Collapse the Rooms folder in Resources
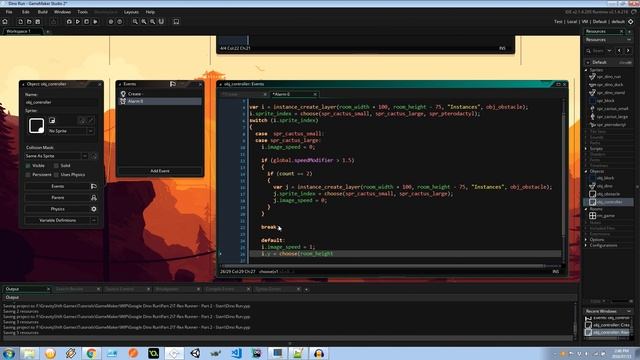The height and width of the screenshot is (360, 640). pos(587,209)
